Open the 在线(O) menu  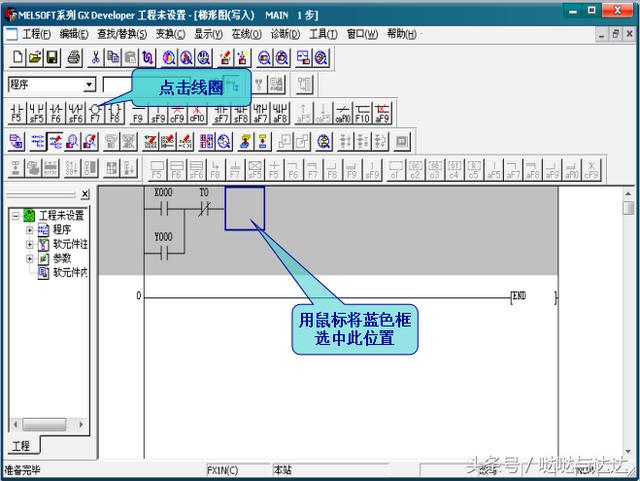point(247,34)
